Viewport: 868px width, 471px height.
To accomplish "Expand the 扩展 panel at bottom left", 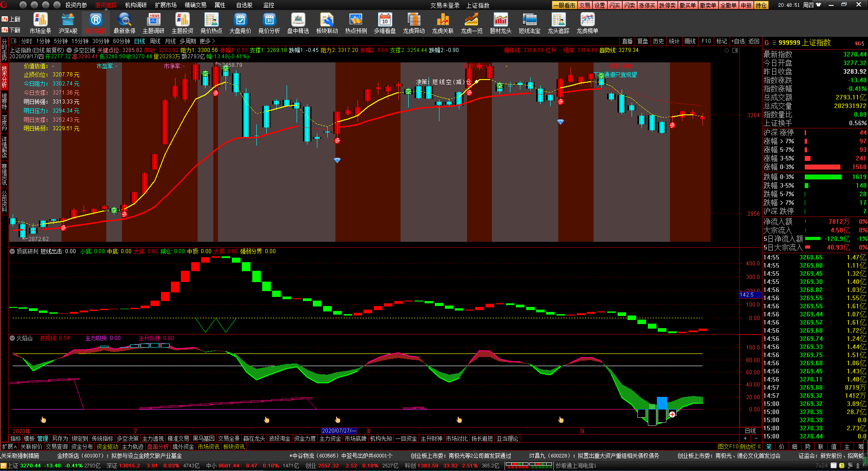I will (9, 447).
